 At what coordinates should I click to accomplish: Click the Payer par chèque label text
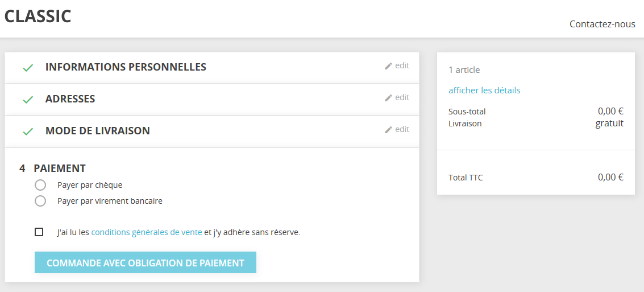(90, 185)
